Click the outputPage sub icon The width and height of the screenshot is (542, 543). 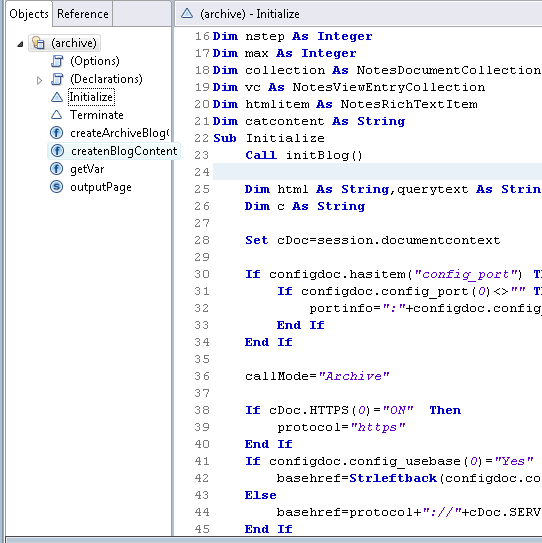point(56,187)
